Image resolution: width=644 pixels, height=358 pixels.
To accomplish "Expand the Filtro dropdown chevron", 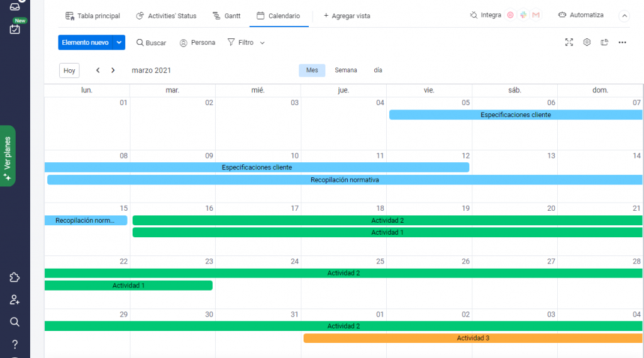I will pos(262,43).
